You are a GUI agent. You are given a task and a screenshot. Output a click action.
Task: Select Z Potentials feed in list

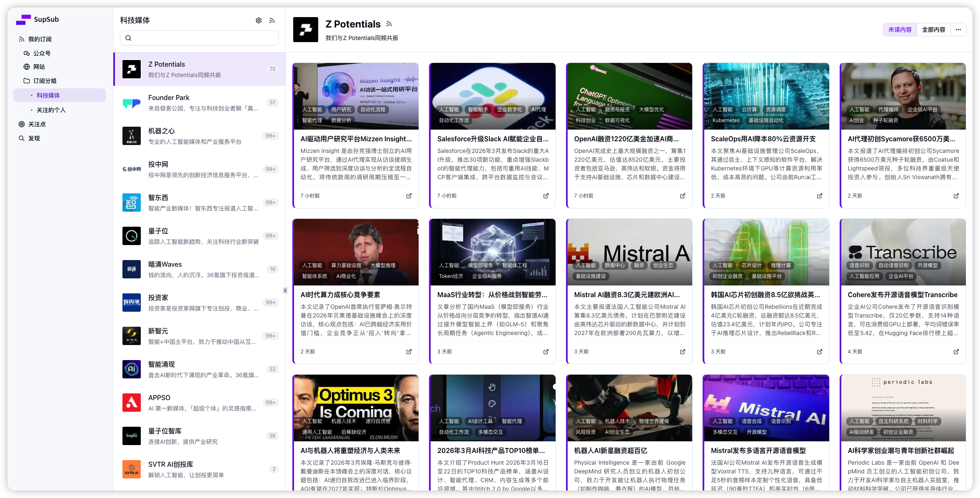pos(199,69)
